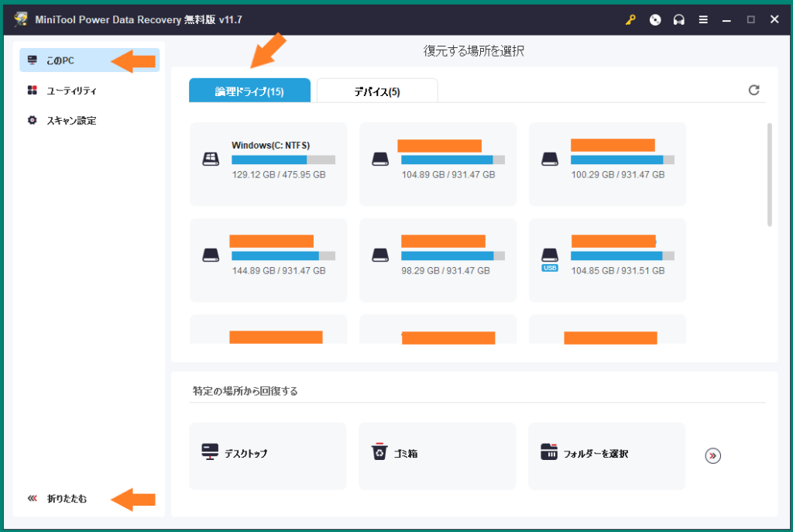This screenshot has width=793, height=532.
Task: Open the hamburger menu in the title bar
Action: [703, 19]
